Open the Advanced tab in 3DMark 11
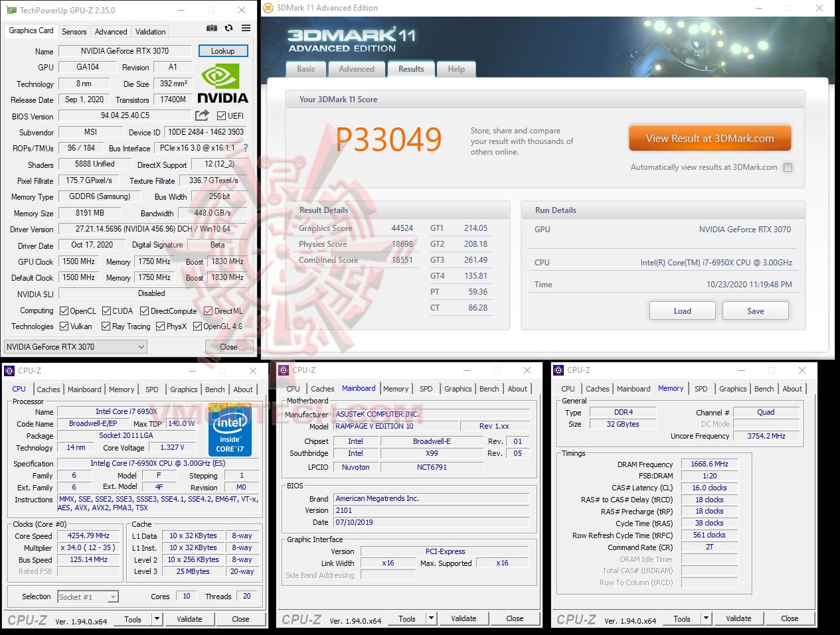840x635 pixels. (357, 68)
